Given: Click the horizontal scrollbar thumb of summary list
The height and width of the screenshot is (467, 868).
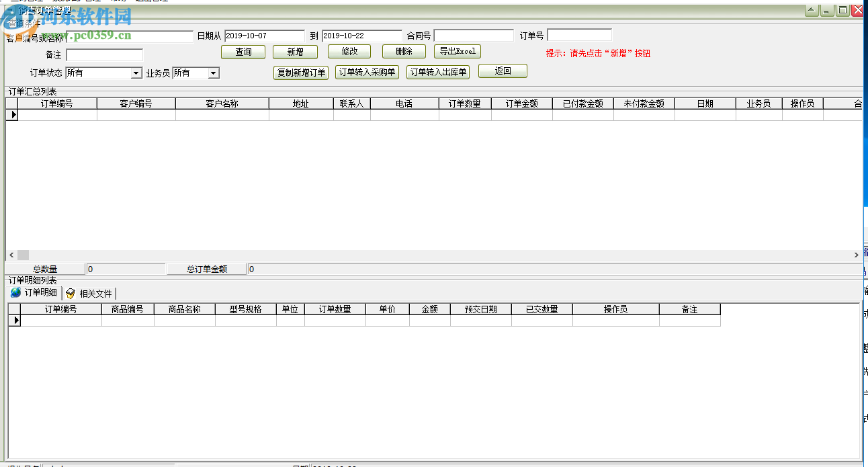Looking at the screenshot, I should [23, 255].
